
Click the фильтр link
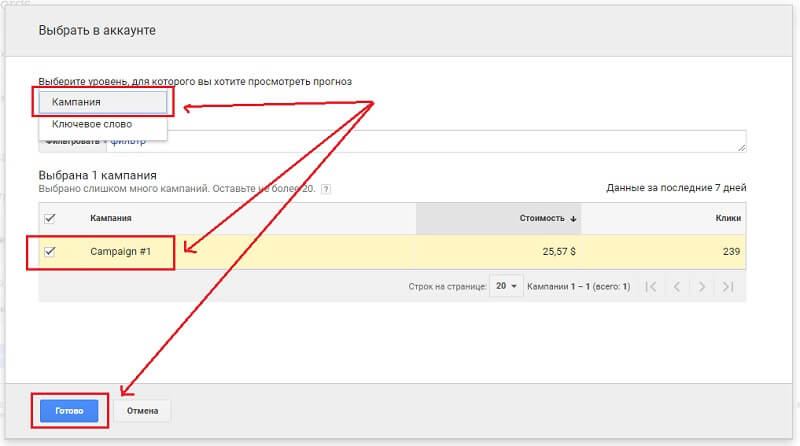pyautogui.click(x=125, y=143)
